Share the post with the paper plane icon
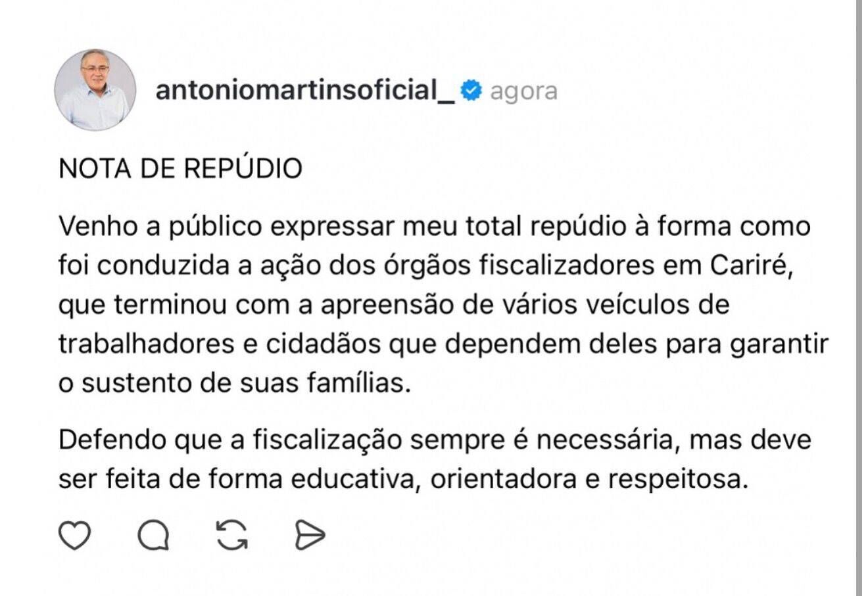Screen dimensions: 868x596 click(309, 536)
